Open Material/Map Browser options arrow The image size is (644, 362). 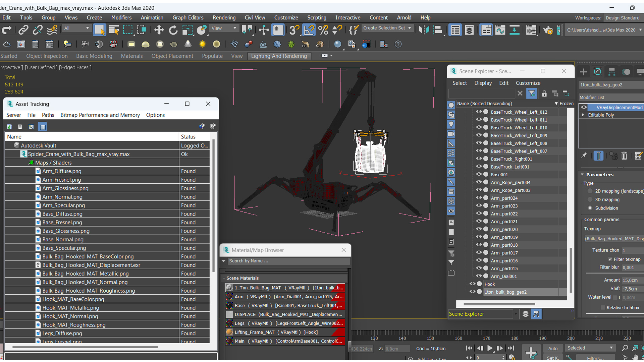point(223,261)
